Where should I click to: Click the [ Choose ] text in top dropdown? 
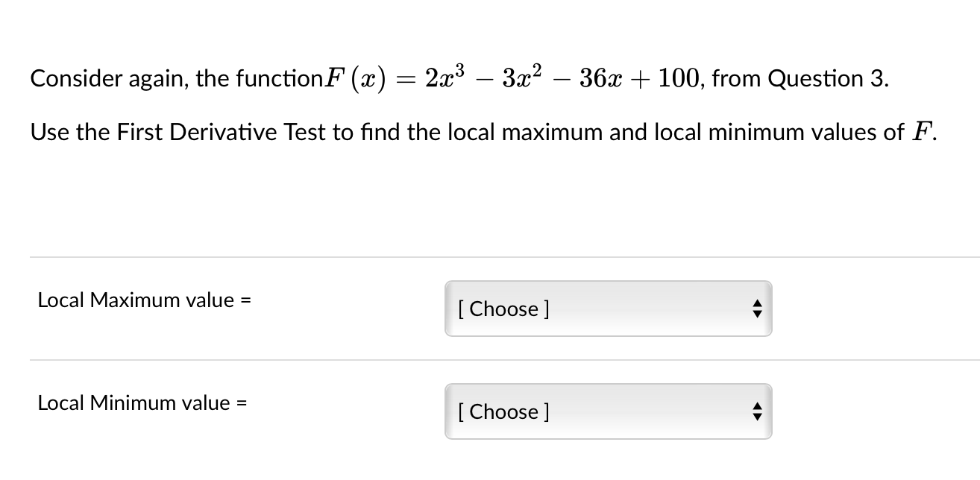pyautogui.click(x=504, y=309)
